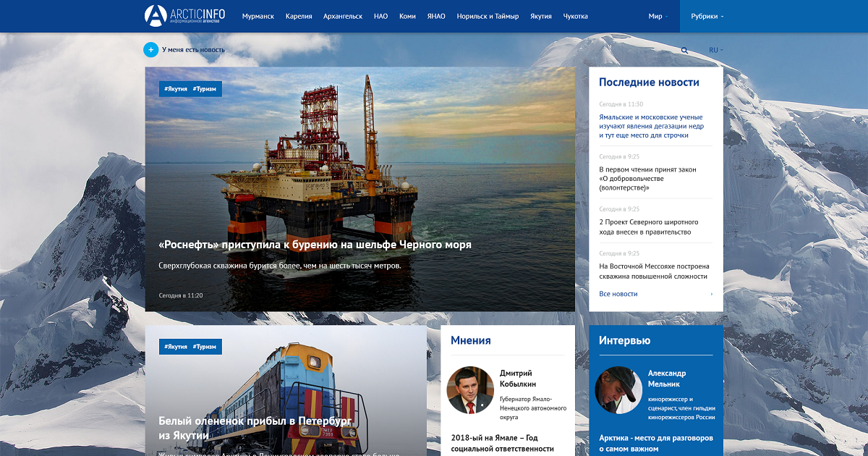Open the Интервью section heading
This screenshot has height=456, width=868.
[625, 340]
